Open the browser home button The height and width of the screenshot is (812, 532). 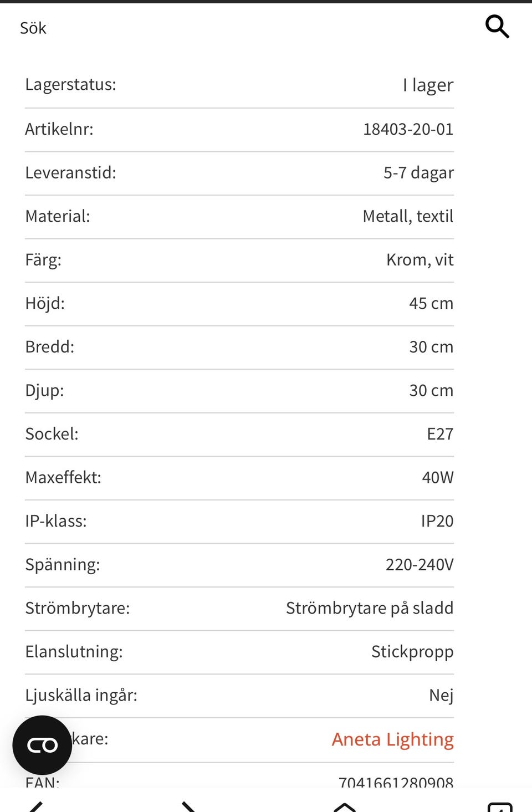[344, 806]
